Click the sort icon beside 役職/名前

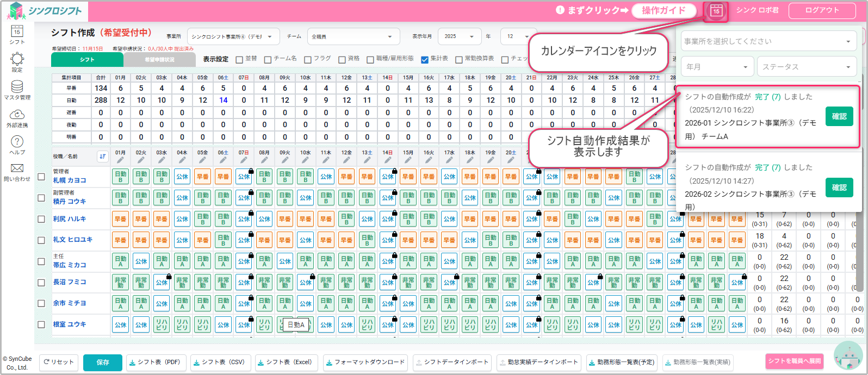click(x=102, y=157)
